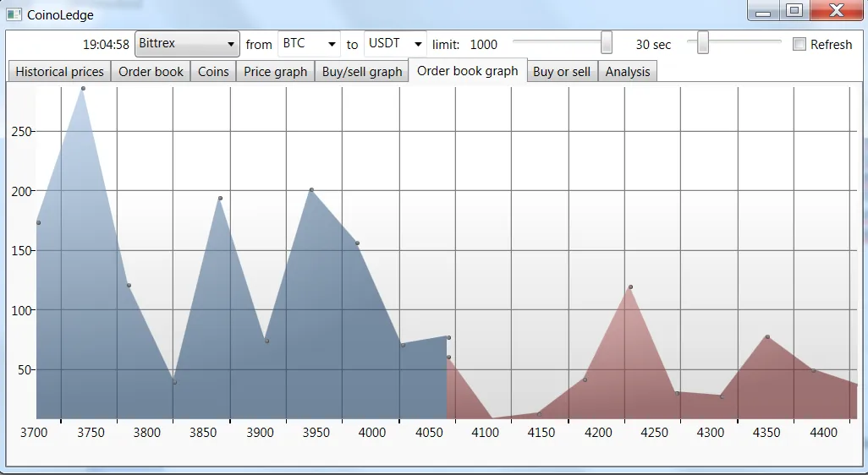Go to the Price graph tab
Screen dimensions: 868x475
tap(275, 71)
